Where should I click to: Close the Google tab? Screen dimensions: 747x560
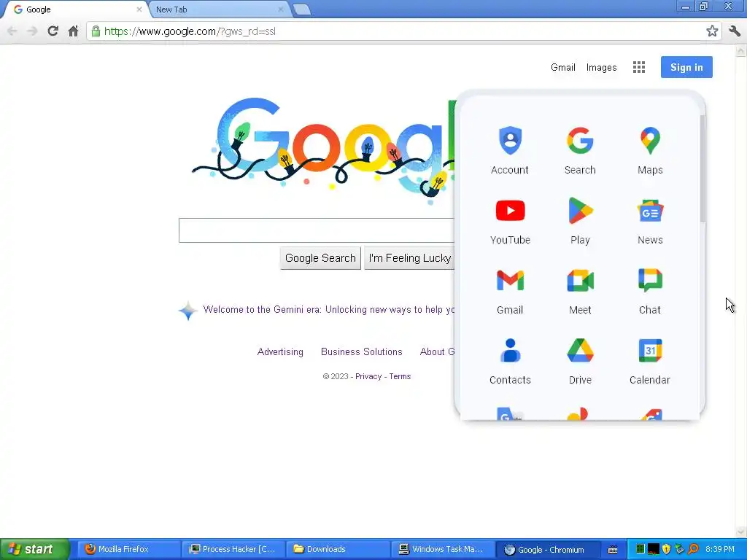139,9
